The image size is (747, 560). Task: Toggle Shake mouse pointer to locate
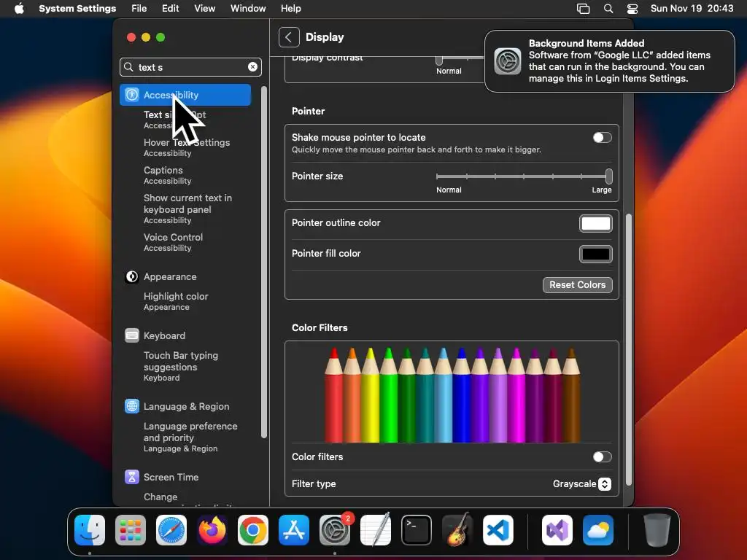pos(602,138)
